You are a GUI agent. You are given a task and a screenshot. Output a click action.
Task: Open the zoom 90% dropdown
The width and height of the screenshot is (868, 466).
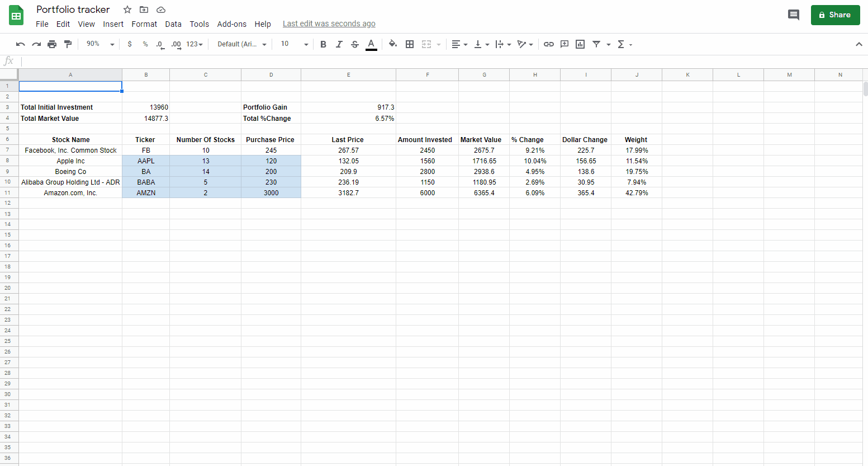[x=100, y=44]
